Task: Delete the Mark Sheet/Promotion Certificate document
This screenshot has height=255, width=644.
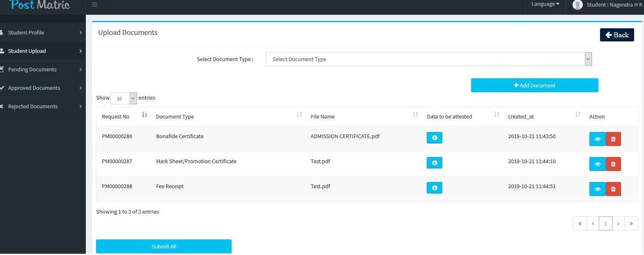Action: click(613, 164)
